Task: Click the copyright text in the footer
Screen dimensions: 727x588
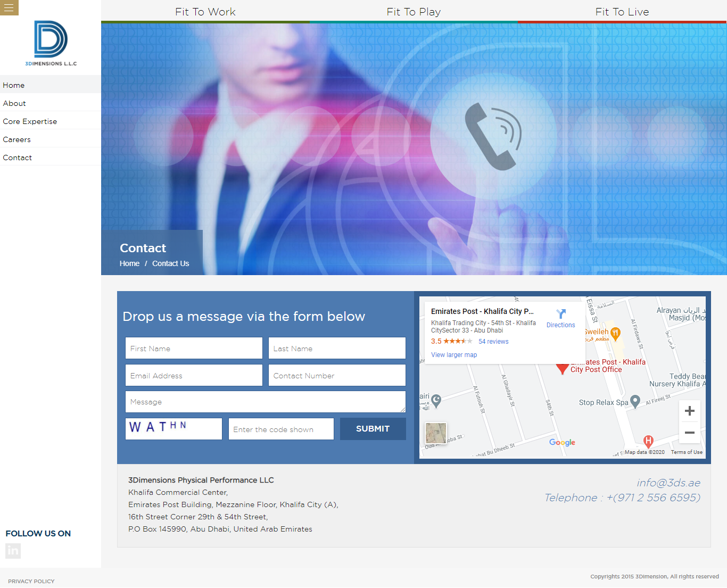Action: click(655, 576)
